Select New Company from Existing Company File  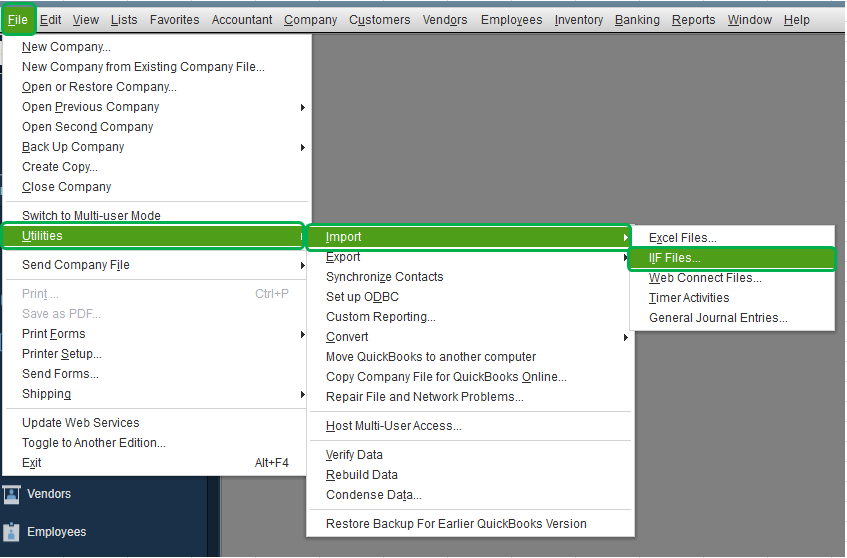coord(156,67)
